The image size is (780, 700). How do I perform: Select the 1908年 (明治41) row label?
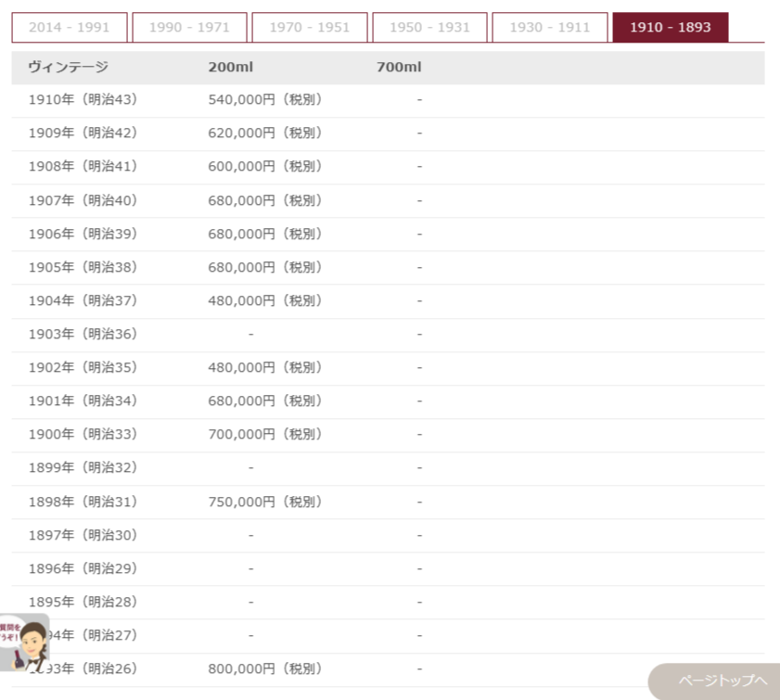(83, 167)
